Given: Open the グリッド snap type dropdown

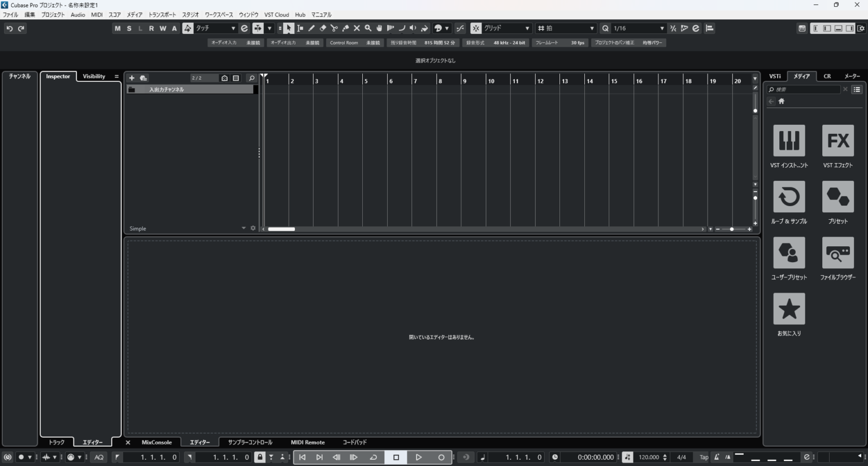Looking at the screenshot, I should point(527,28).
